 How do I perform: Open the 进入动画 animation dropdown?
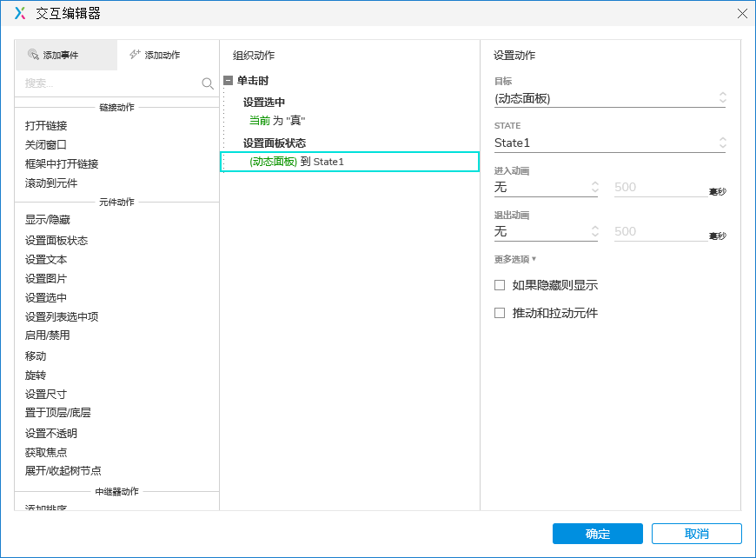(546, 187)
